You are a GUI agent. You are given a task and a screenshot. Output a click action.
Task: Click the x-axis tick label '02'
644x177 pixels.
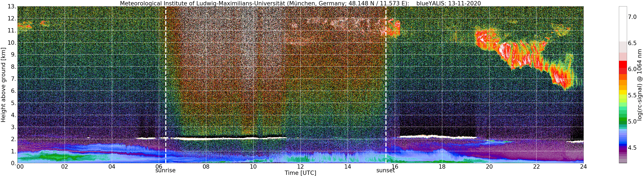point(65,167)
